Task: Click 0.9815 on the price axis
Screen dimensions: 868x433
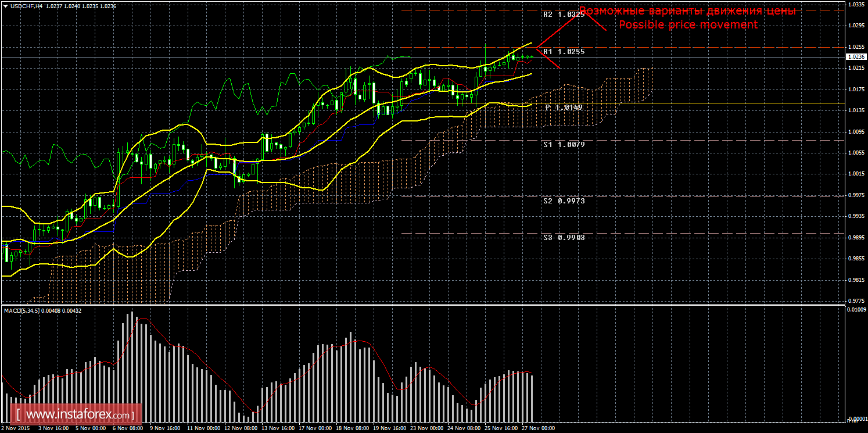Action: click(856, 280)
